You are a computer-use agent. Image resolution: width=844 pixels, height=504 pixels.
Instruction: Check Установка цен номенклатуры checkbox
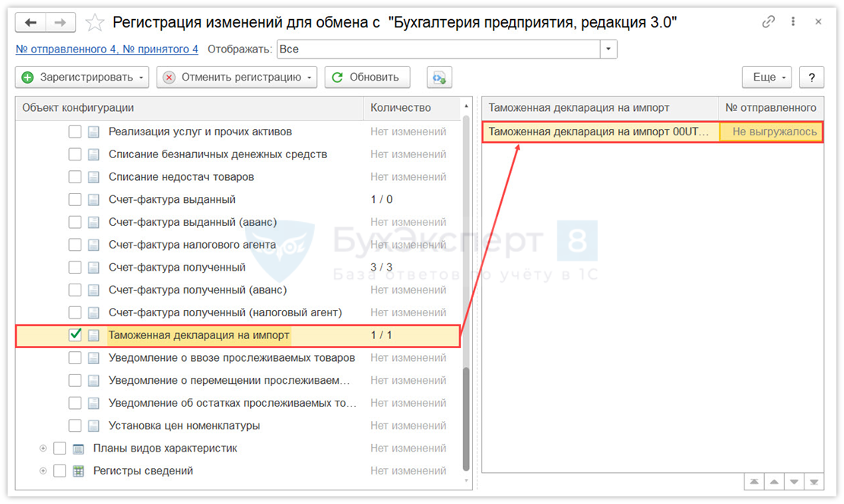75,426
